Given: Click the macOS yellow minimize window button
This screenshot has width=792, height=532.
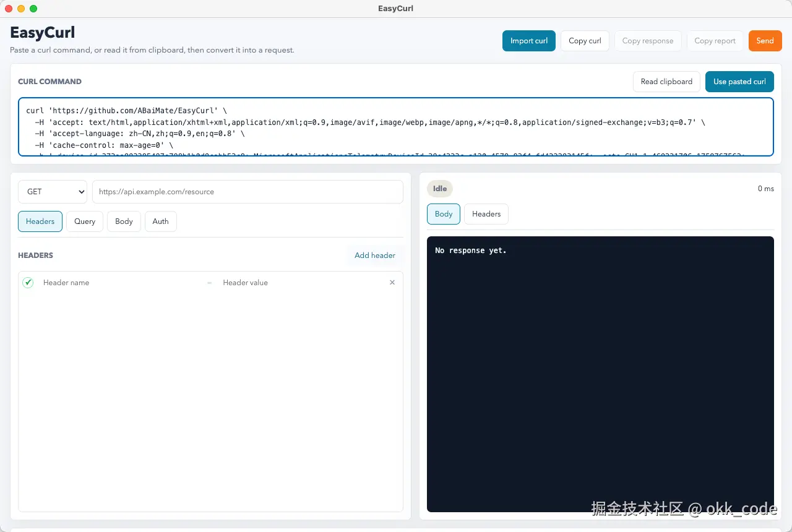Looking at the screenshot, I should 21,9.
